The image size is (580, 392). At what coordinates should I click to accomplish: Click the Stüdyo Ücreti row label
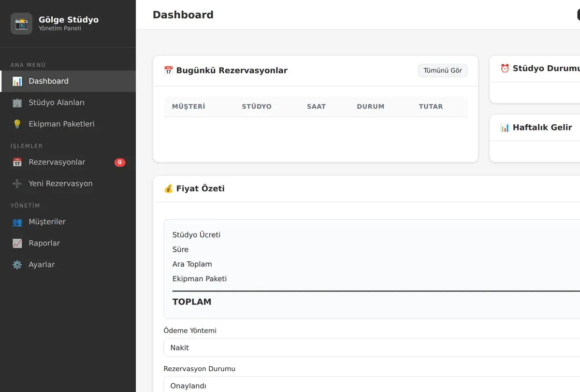[x=196, y=235]
